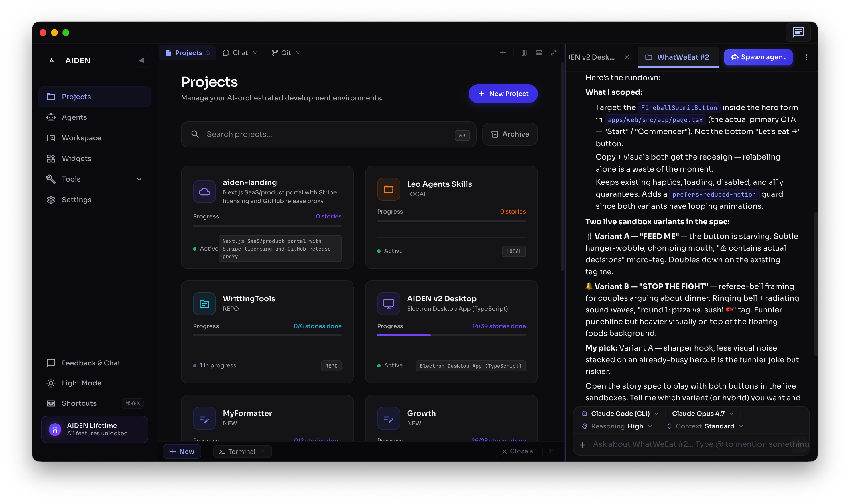This screenshot has height=504, width=850.
Task: Click the FireballSubmitButton code reference
Action: (679, 108)
